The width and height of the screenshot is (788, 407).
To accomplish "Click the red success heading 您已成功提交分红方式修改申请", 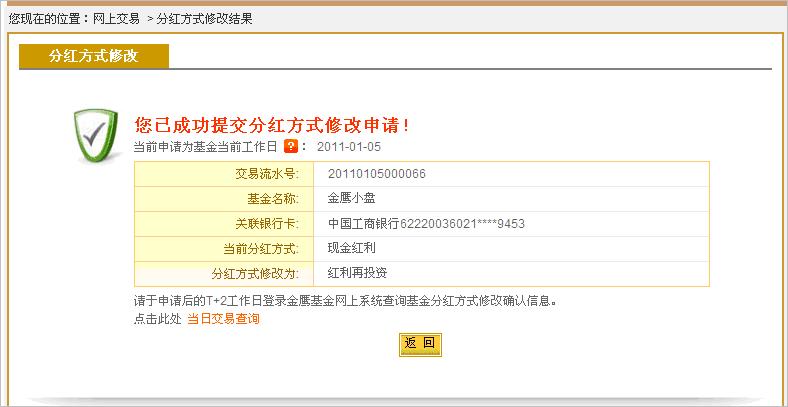I will click(272, 126).
